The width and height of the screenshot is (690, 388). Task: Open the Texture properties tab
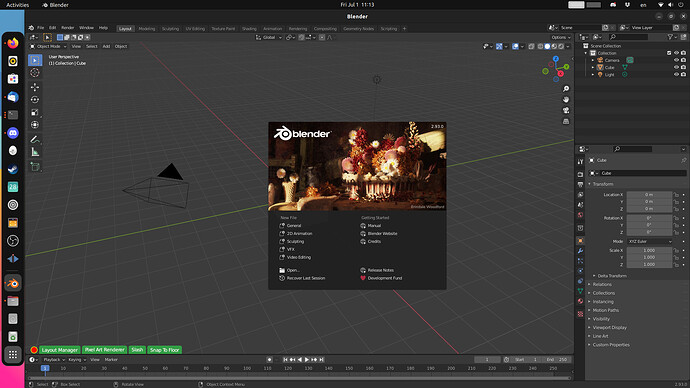pyautogui.click(x=580, y=314)
